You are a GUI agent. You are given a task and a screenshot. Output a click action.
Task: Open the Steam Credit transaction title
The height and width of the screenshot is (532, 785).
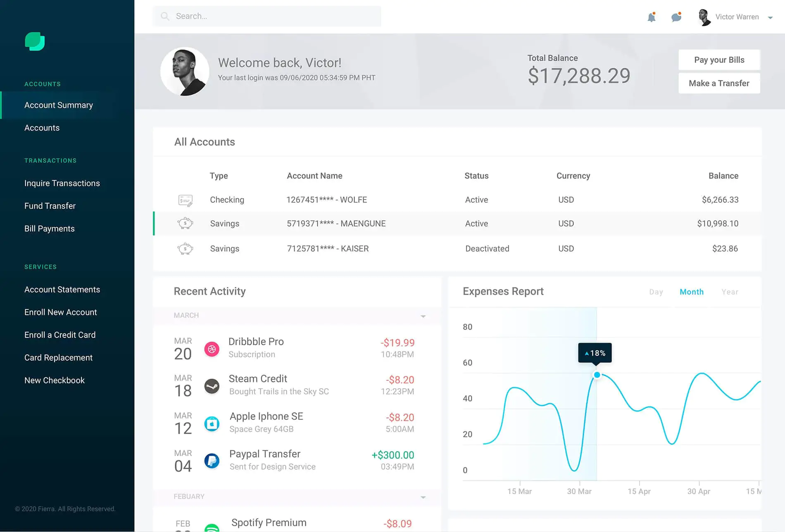258,379
